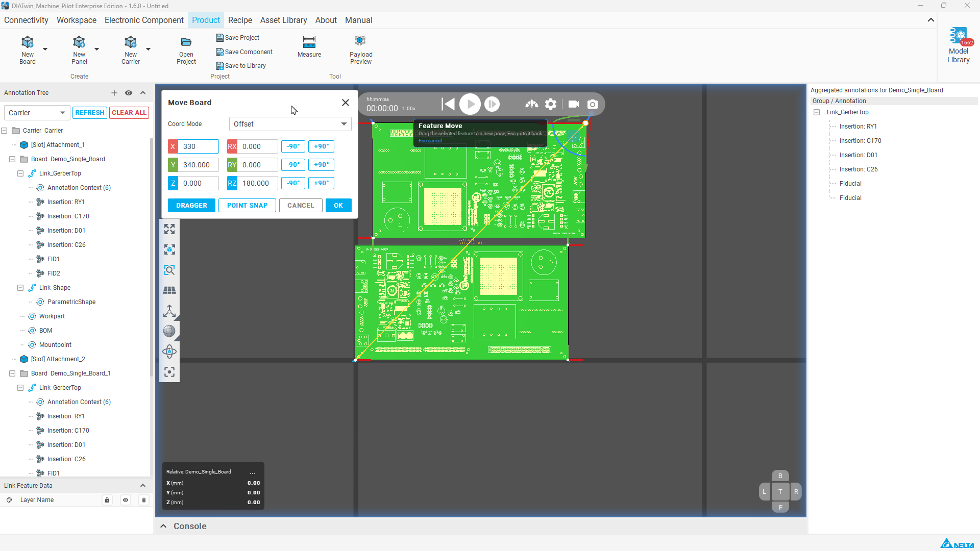Collapse the Carrier Carrier tree node
The image size is (980, 551).
pyautogui.click(x=4, y=131)
